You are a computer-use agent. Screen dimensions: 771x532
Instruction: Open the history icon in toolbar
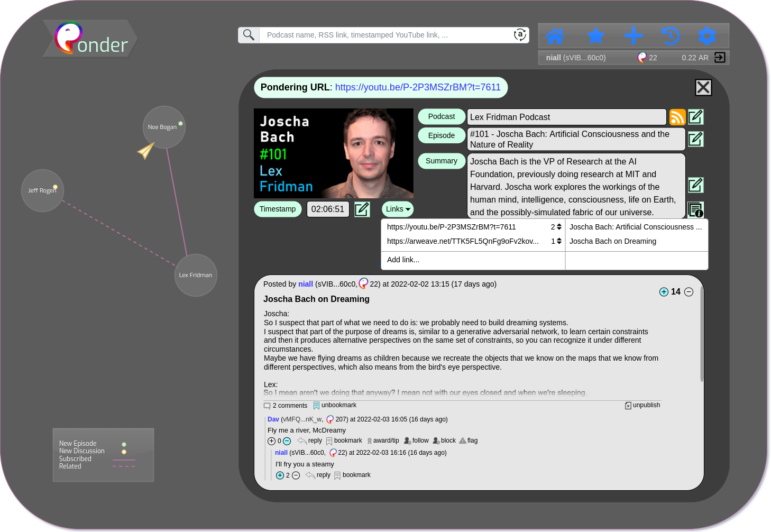coord(670,36)
